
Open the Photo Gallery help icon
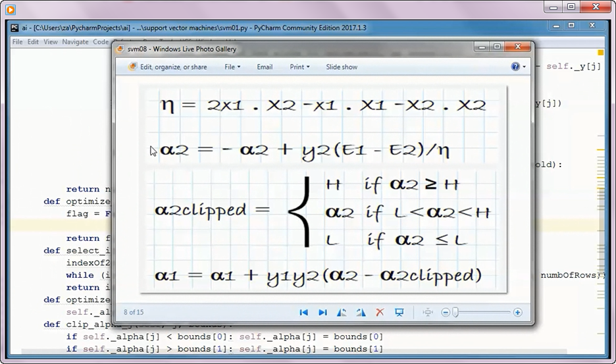click(515, 66)
